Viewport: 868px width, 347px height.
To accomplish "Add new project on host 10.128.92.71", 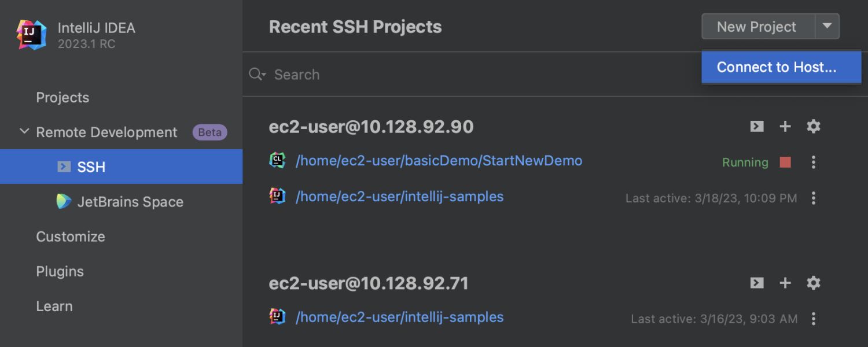I will [x=785, y=283].
